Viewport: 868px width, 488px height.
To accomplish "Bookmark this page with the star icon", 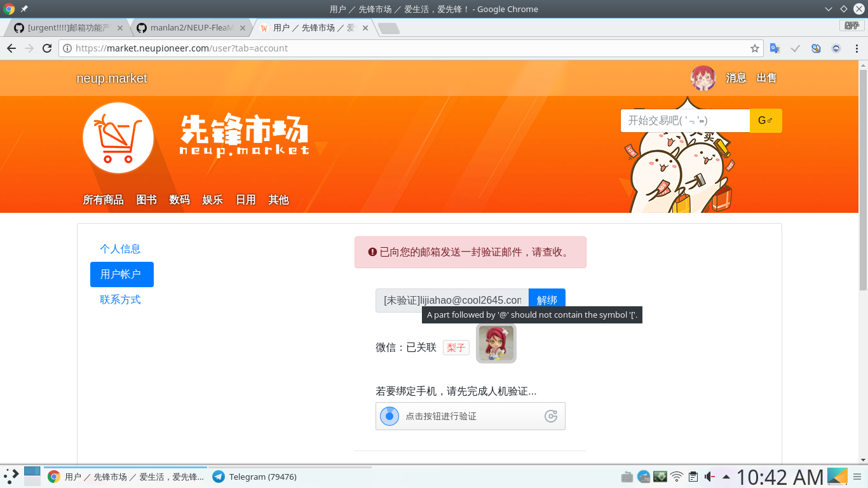I will (x=755, y=48).
